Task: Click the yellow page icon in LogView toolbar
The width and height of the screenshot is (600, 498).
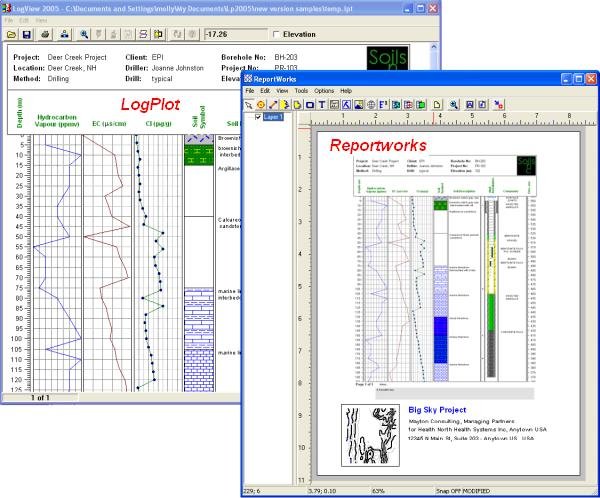Action: (158, 34)
